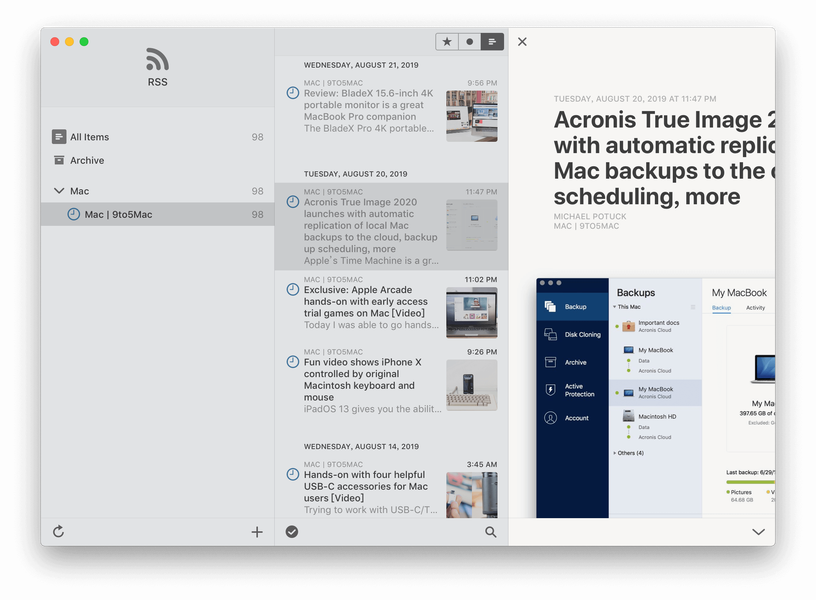This screenshot has height=600, width=816.
Task: Show all articles using the list filter
Action: pos(492,42)
